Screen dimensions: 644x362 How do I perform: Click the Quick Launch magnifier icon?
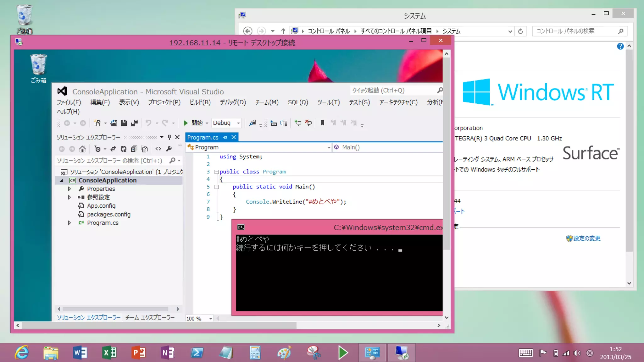pyautogui.click(x=440, y=90)
